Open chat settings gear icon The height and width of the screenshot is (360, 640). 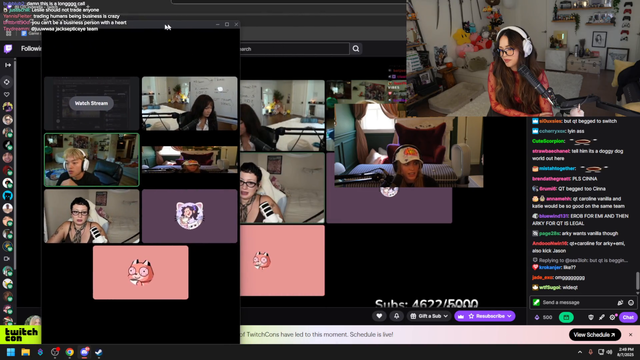click(612, 317)
